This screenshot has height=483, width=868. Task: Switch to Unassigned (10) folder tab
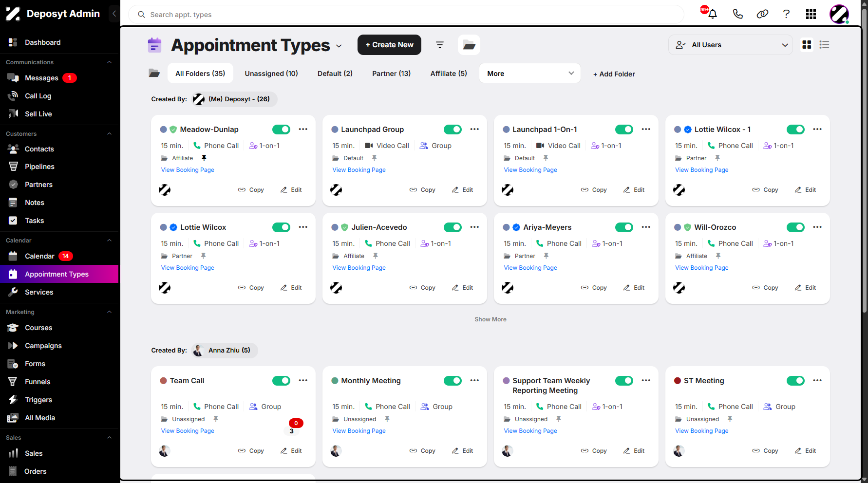tap(271, 74)
